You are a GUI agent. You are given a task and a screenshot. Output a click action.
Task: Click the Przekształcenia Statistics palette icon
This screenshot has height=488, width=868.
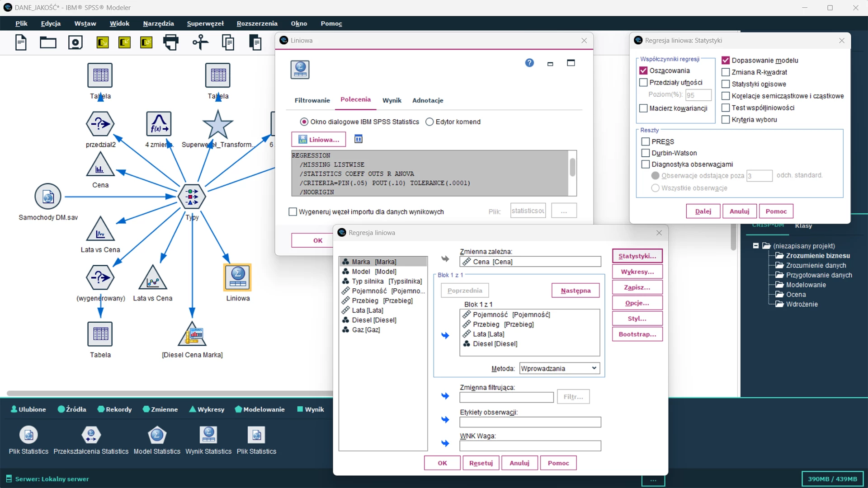pyautogui.click(x=91, y=435)
